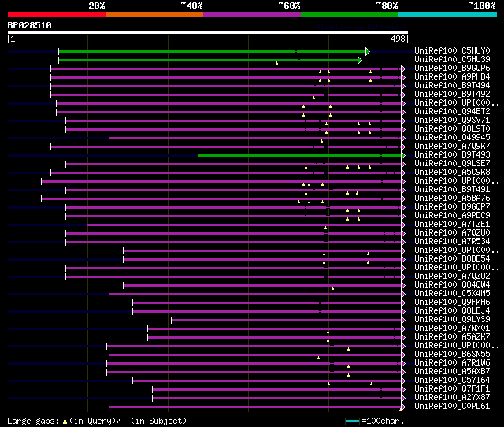Select the UniRef100_A7TZE1 label
The image size is (504, 427).
(x=452, y=225)
